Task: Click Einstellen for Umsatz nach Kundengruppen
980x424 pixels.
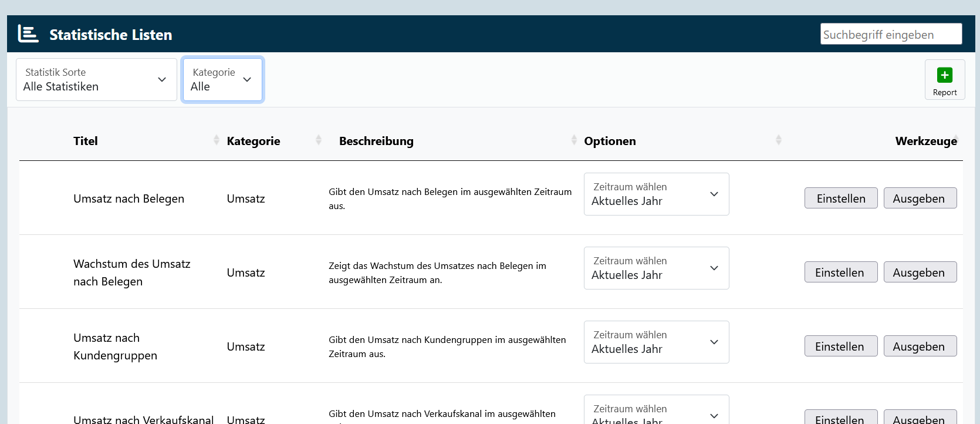Action: [840, 346]
